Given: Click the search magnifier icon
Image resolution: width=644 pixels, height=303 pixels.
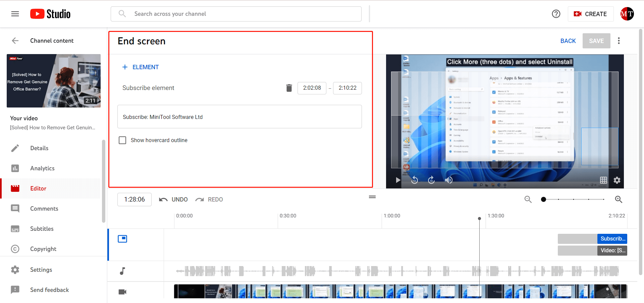Looking at the screenshot, I should pyautogui.click(x=122, y=14).
